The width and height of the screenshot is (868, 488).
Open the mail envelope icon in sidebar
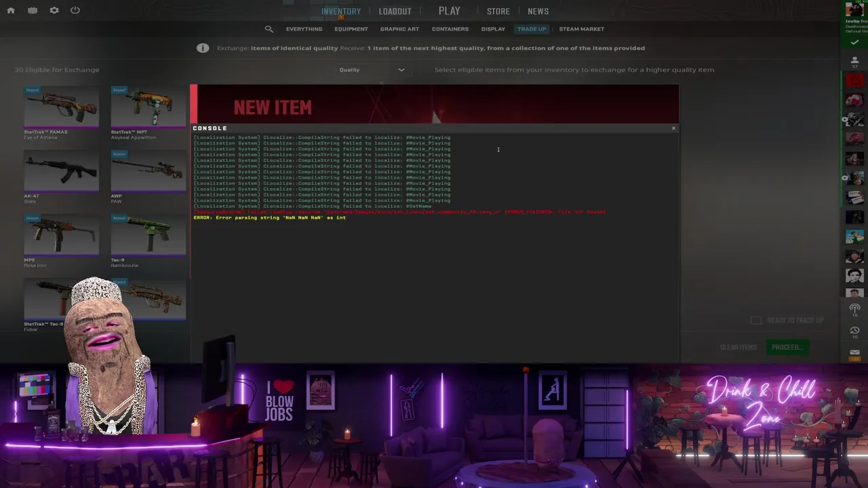pos(854,353)
